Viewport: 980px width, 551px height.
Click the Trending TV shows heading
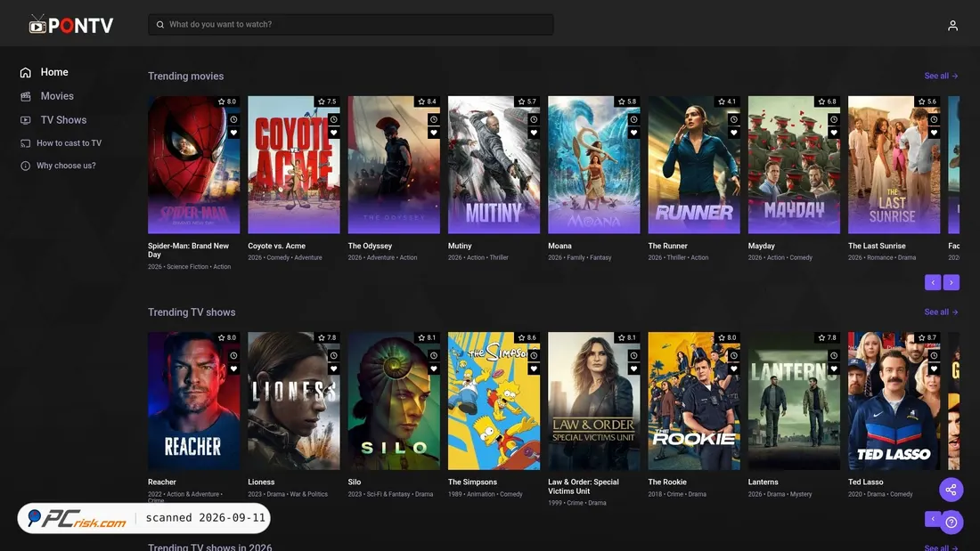pyautogui.click(x=192, y=312)
